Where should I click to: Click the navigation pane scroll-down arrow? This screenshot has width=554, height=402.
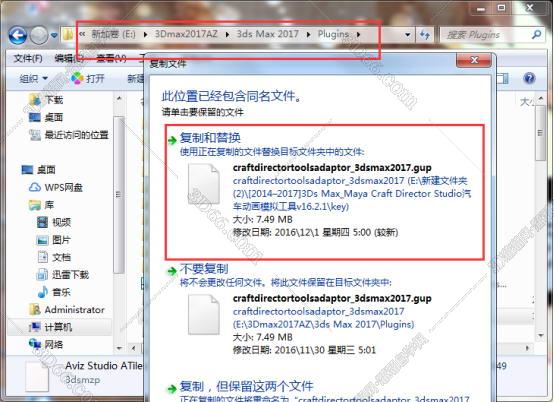pos(119,348)
